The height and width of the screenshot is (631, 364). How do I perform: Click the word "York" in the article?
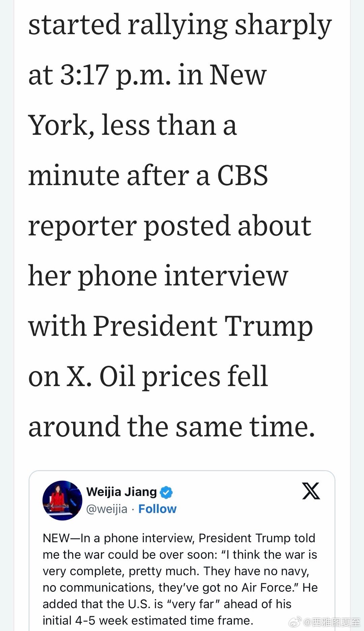click(58, 125)
